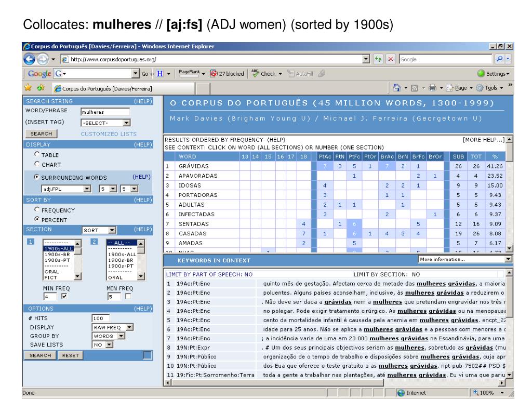The image size is (532, 399).
Task: Click the search magnifier icon
Action: [499, 59]
